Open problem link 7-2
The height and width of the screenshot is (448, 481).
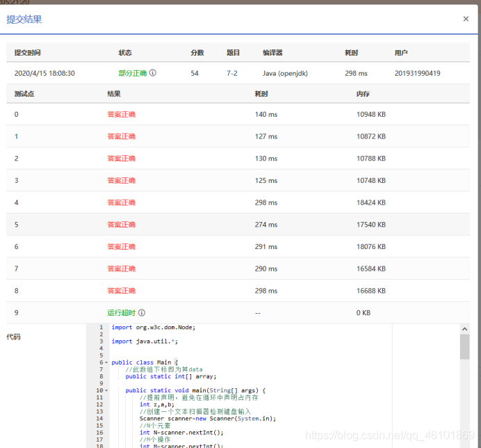[232, 73]
